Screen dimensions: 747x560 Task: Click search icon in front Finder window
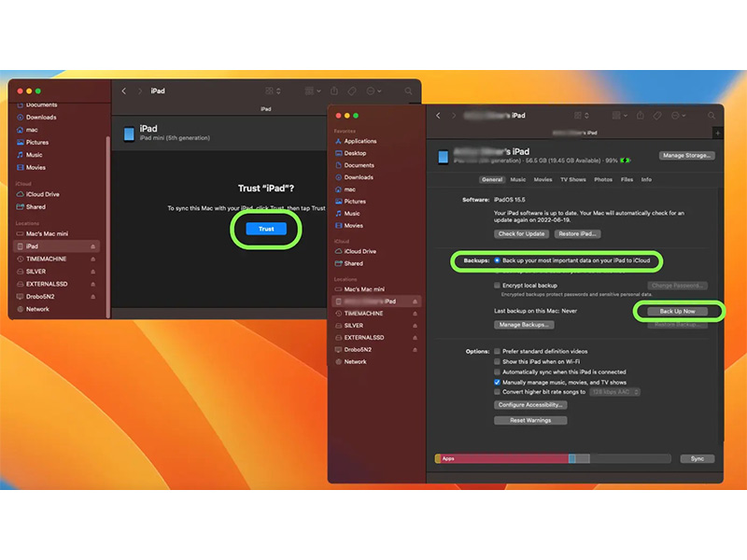[x=712, y=116]
